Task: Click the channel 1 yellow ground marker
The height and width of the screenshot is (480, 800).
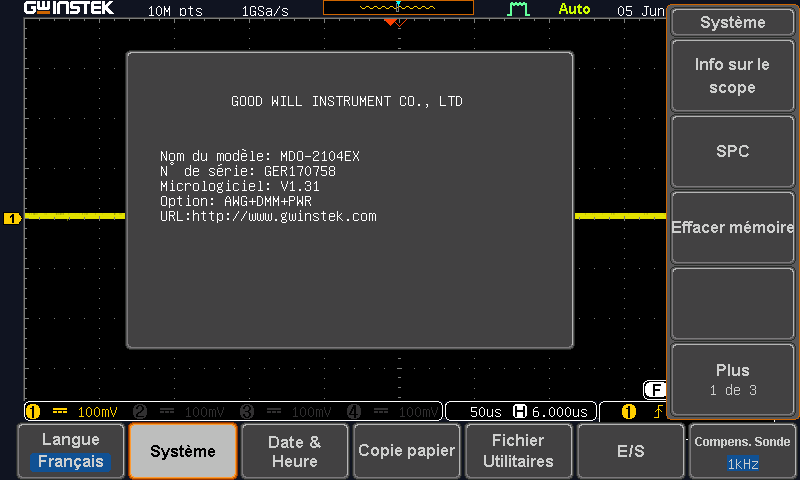Action: 12,218
